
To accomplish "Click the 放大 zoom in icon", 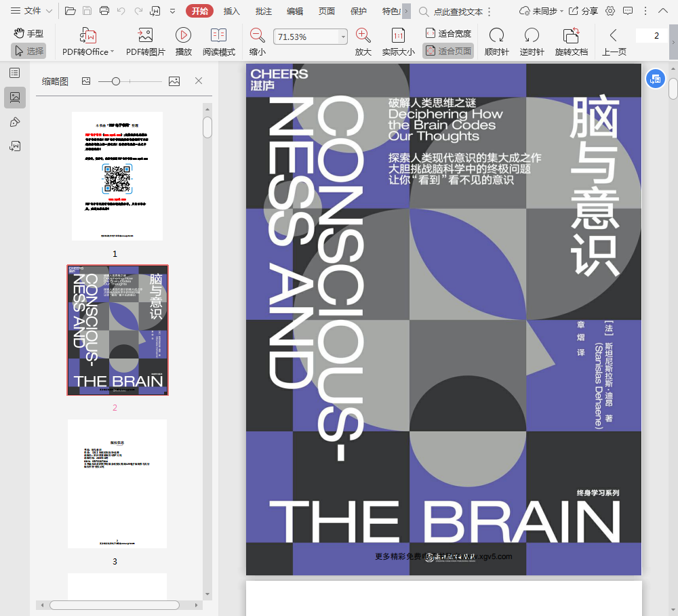I will click(363, 35).
